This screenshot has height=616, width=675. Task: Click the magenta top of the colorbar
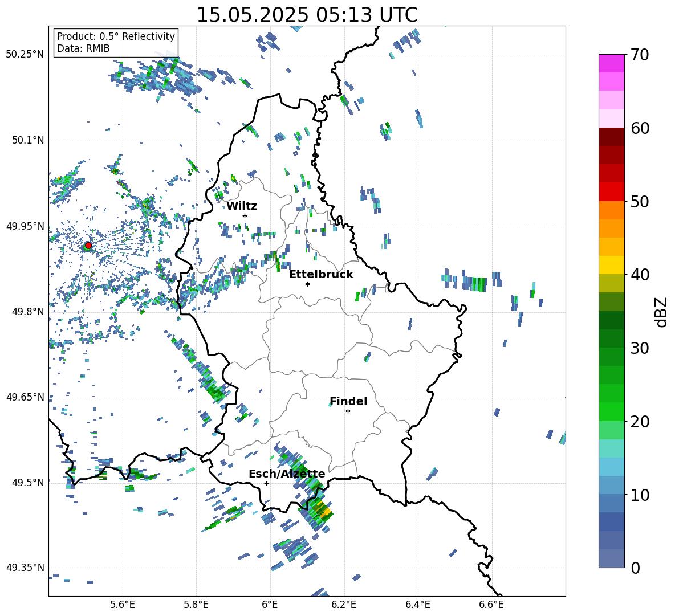[611, 63]
